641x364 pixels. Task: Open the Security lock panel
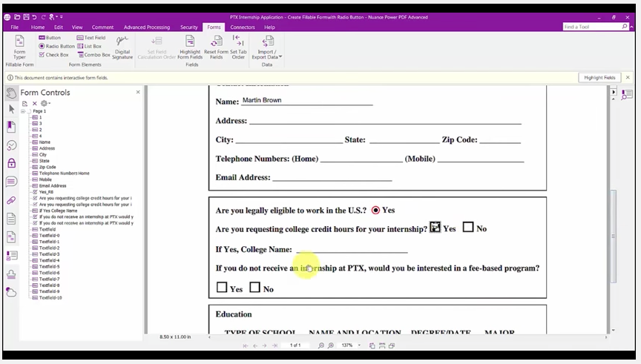pyautogui.click(x=11, y=163)
